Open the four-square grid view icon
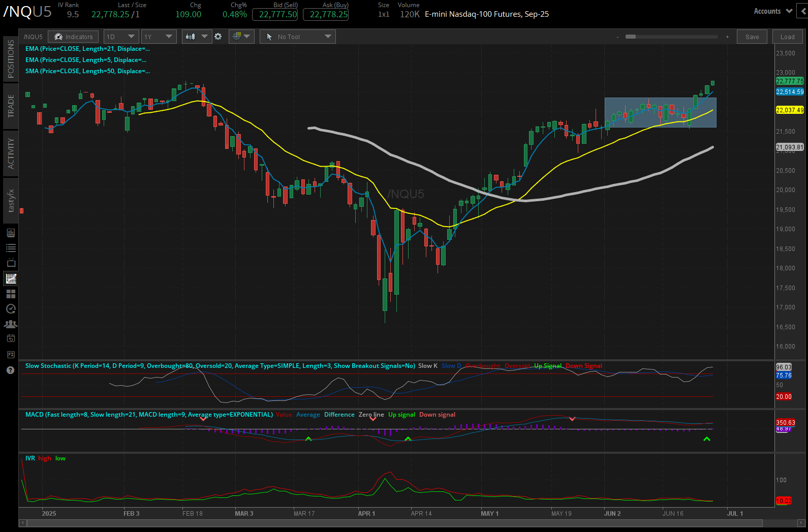 (11, 294)
